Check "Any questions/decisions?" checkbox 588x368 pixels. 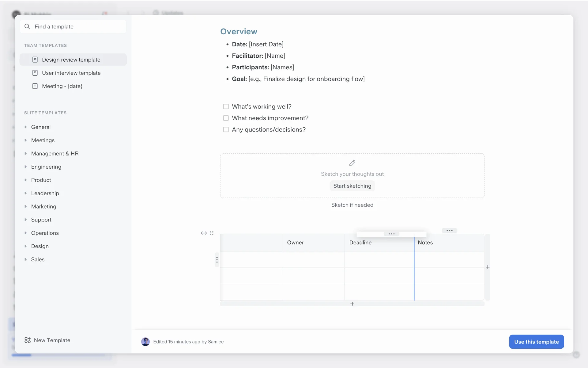[x=226, y=129]
